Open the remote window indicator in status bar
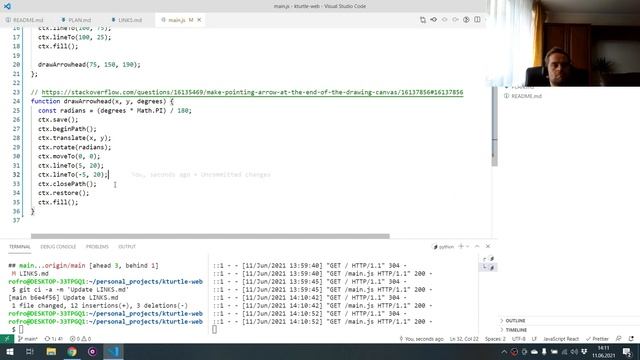 tap(7, 339)
